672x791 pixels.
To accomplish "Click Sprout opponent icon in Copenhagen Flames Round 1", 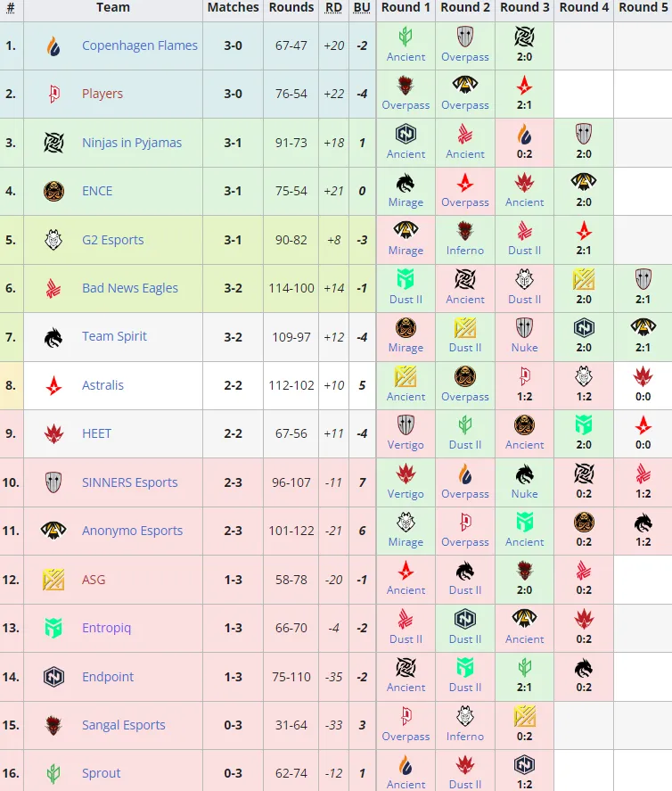I will [x=406, y=37].
